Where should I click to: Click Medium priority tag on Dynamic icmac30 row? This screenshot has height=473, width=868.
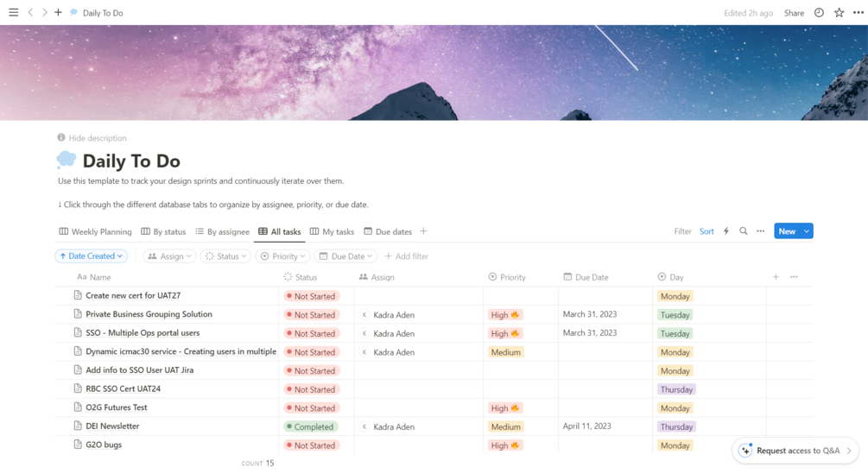tap(505, 352)
